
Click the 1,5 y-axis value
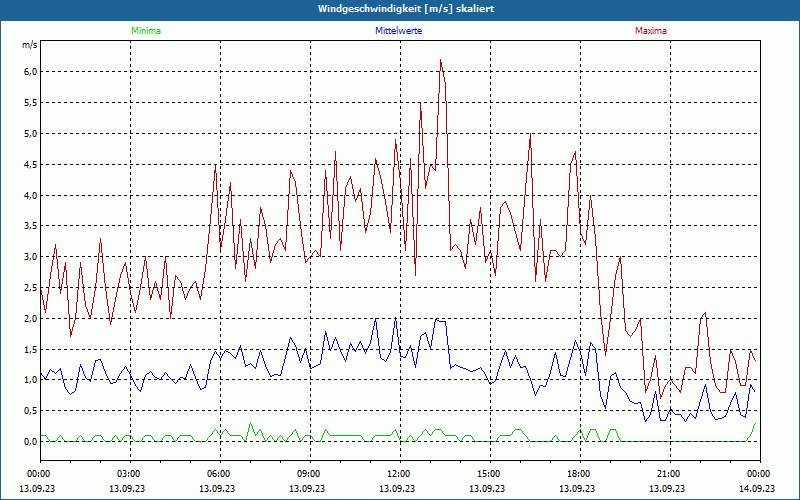[x=31, y=349]
